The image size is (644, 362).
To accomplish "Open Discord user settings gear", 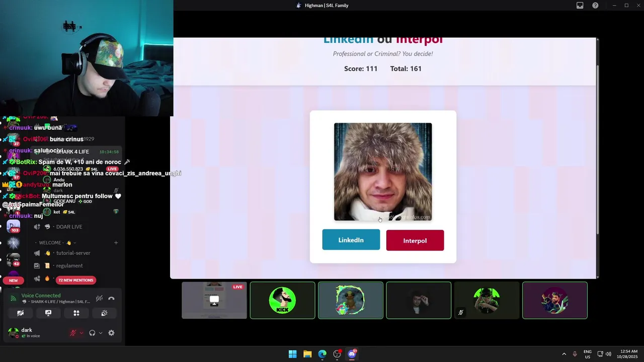I will pyautogui.click(x=111, y=333).
